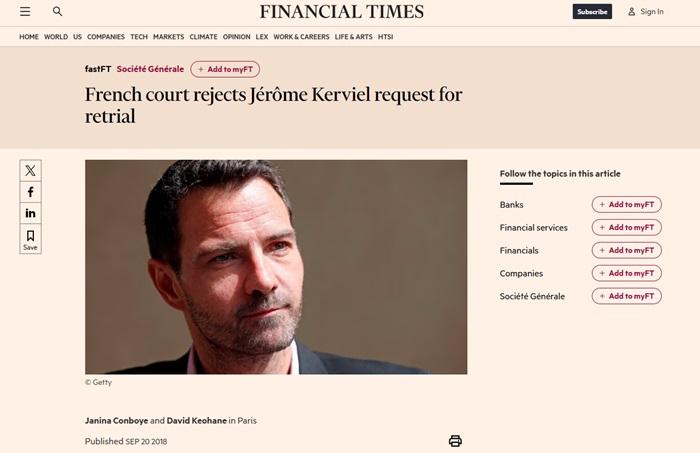The width and height of the screenshot is (700, 453).
Task: Go to the Climate section
Action: 203,37
